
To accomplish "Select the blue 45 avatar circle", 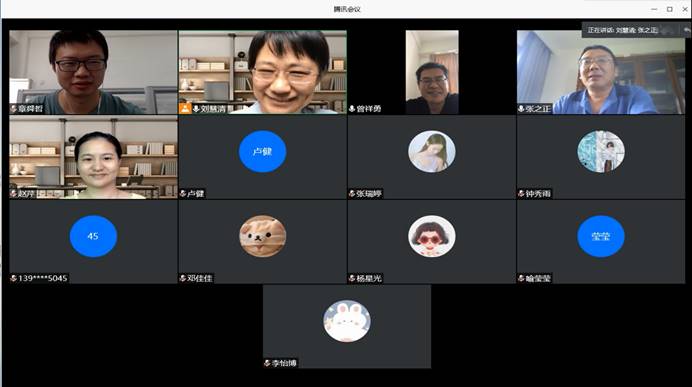I will point(93,236).
